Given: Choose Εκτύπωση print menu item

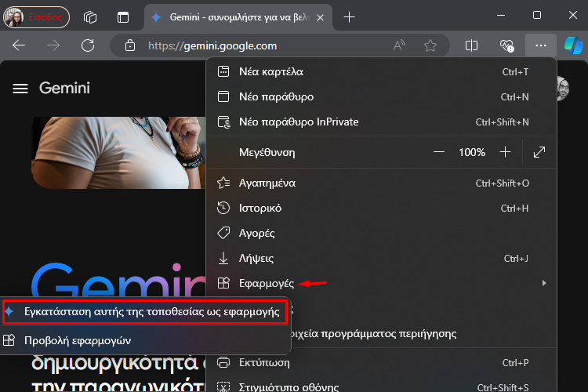Looking at the screenshot, I should point(381,363).
